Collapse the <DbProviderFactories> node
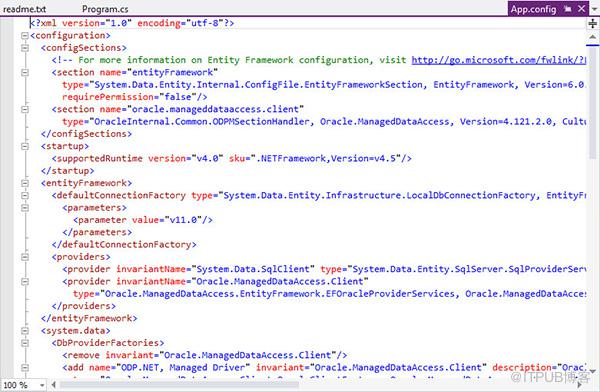 click(25, 343)
